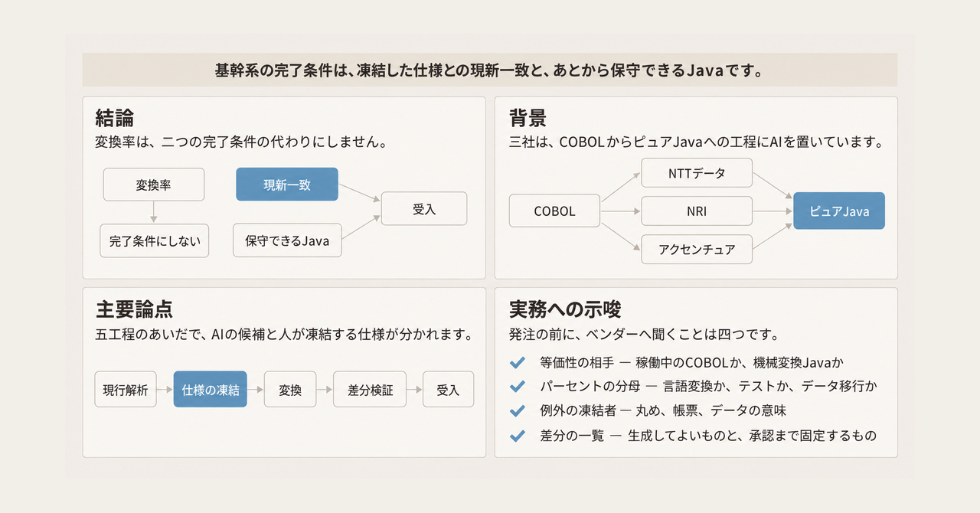This screenshot has width=980, height=513.
Task: Click the 差分検証 step box
Action: (x=371, y=390)
